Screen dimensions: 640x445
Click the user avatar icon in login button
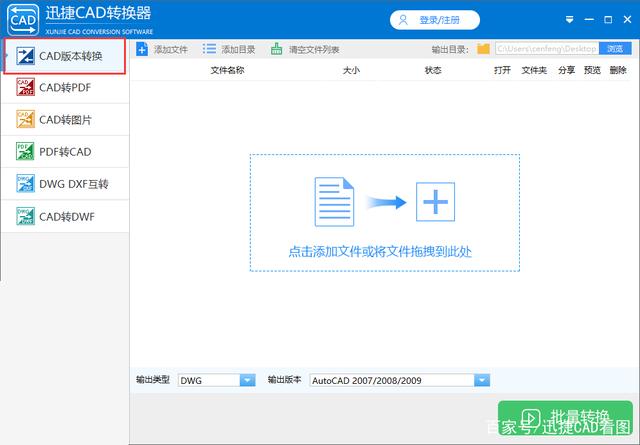403,20
